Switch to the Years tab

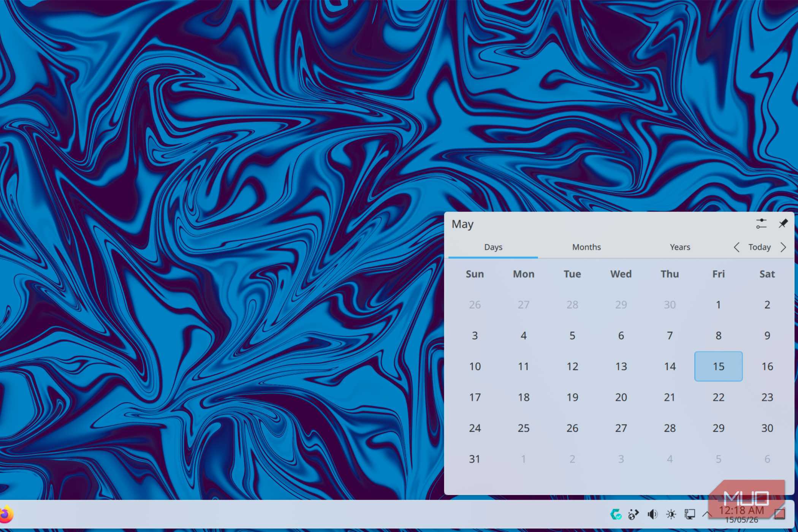click(680, 247)
